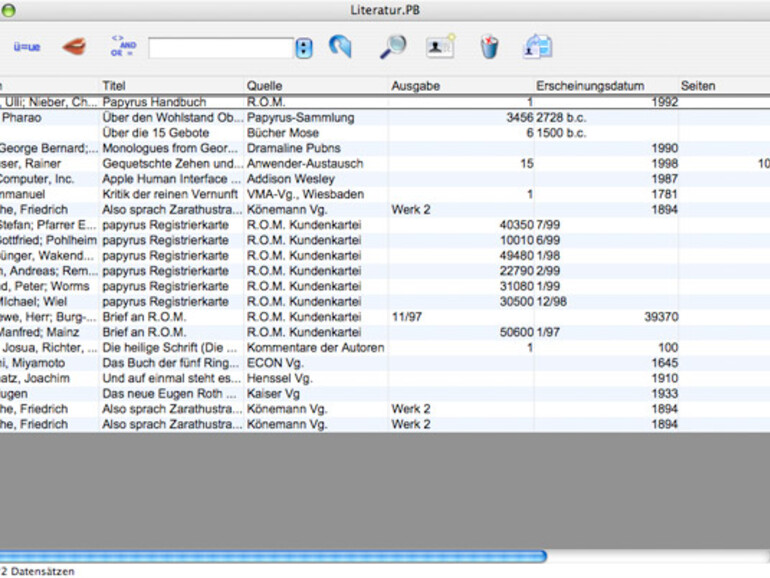The width and height of the screenshot is (770, 578).
Task: Click the ECON Vg. source cell
Action: click(x=275, y=362)
